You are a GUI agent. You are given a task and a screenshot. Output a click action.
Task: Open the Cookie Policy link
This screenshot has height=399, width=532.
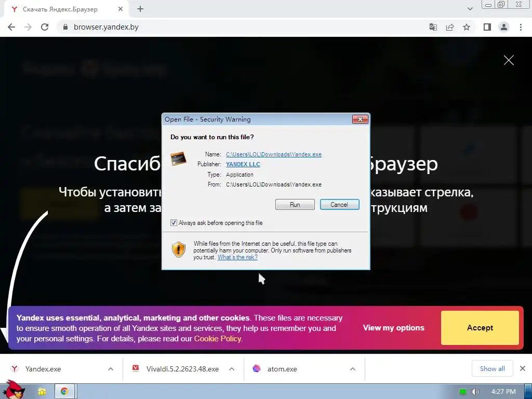tap(218, 339)
